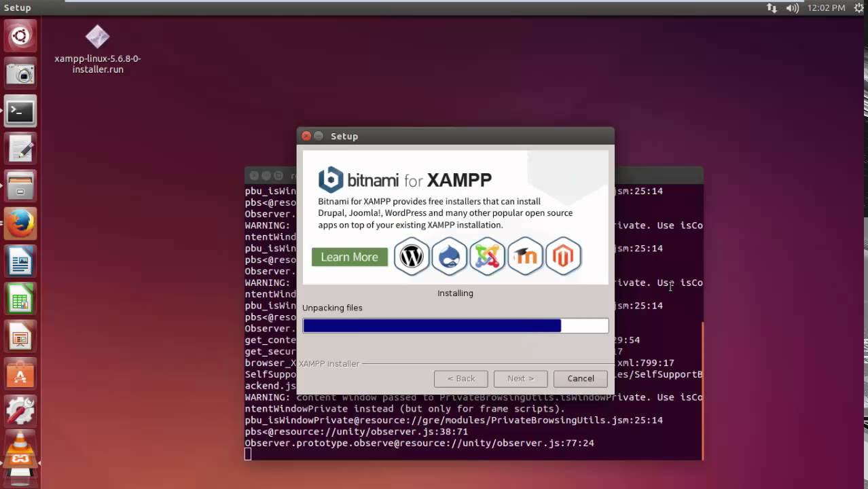Viewport: 868px width, 489px height.
Task: Open LibreOffice Writer in launcher
Action: pyautogui.click(x=20, y=261)
